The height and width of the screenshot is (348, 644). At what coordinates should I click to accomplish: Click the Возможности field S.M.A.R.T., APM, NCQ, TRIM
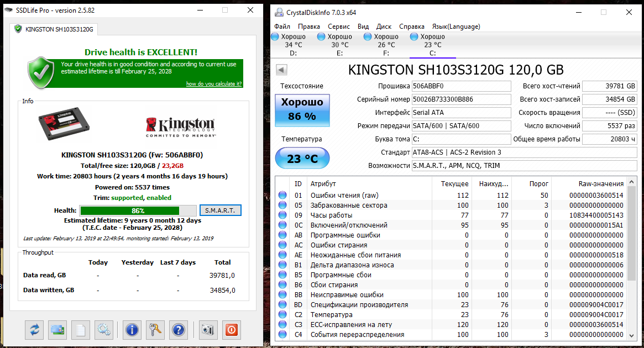tap(525, 165)
